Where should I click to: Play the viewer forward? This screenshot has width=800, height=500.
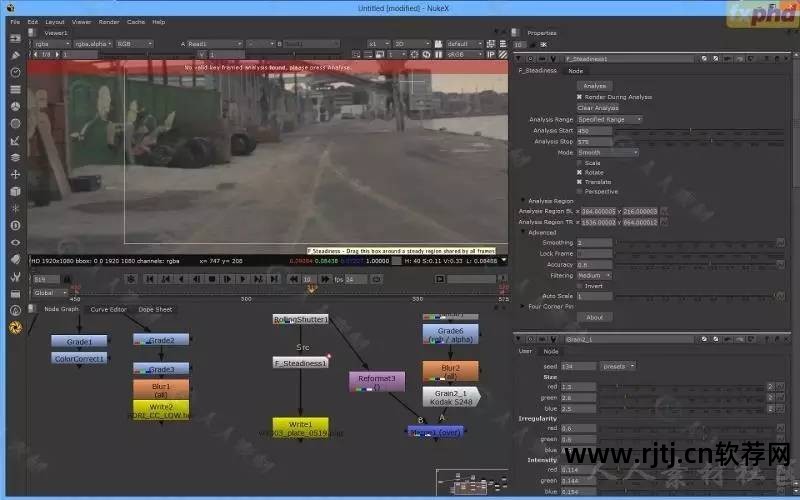[243, 279]
